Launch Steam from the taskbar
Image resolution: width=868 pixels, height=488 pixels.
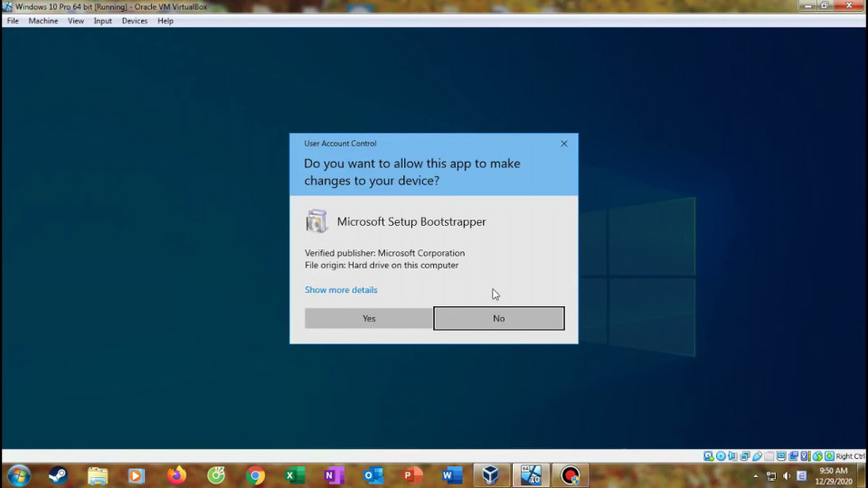(x=58, y=475)
